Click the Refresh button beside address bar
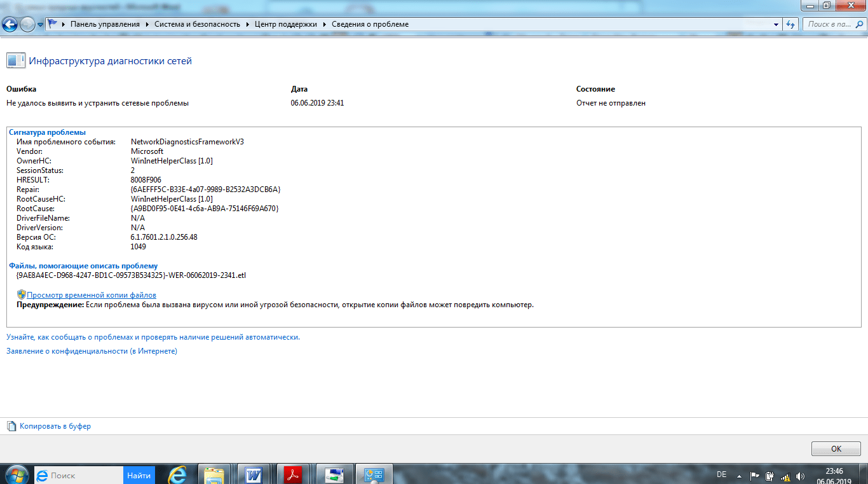This screenshot has width=868, height=484. click(790, 24)
